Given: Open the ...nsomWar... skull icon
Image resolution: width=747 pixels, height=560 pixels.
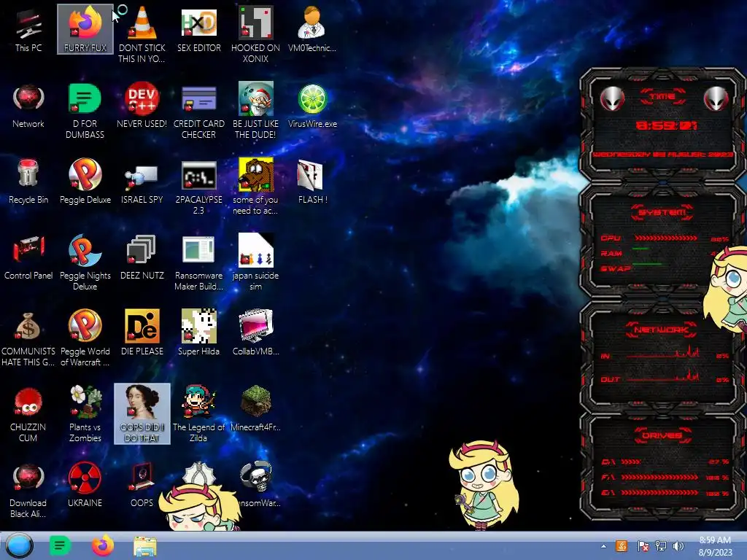Looking at the screenshot, I should click(x=258, y=484).
